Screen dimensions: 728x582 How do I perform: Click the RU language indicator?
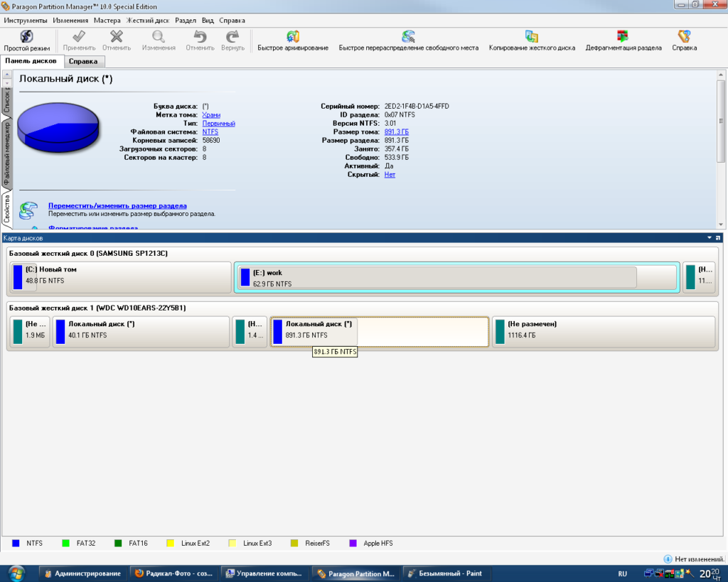tap(623, 574)
